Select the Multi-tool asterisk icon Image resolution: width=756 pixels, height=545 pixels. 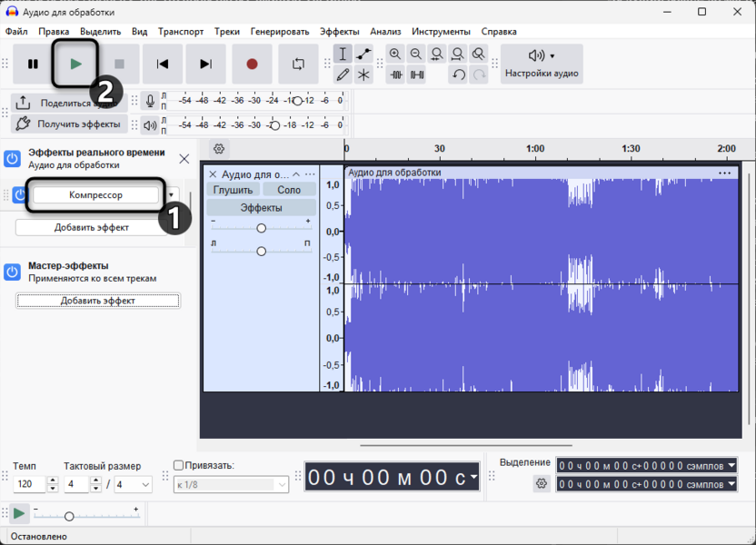(x=363, y=74)
